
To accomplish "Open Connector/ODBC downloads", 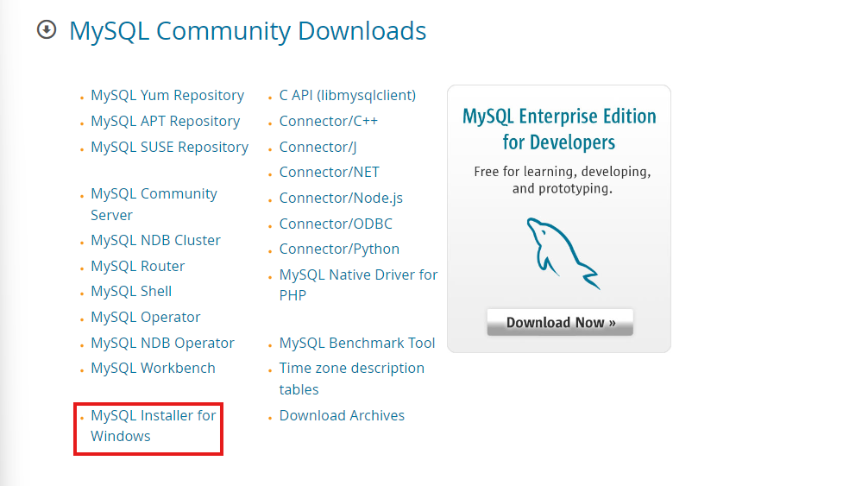I will point(336,224).
